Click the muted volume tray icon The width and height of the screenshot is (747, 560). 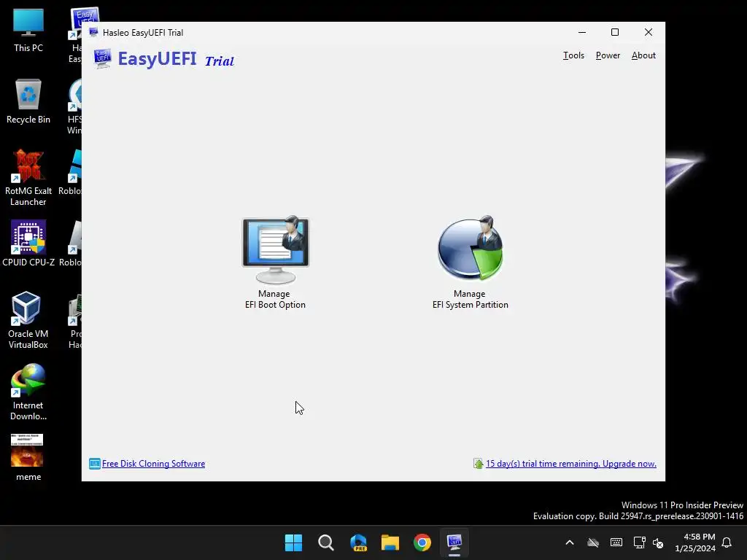coord(658,542)
